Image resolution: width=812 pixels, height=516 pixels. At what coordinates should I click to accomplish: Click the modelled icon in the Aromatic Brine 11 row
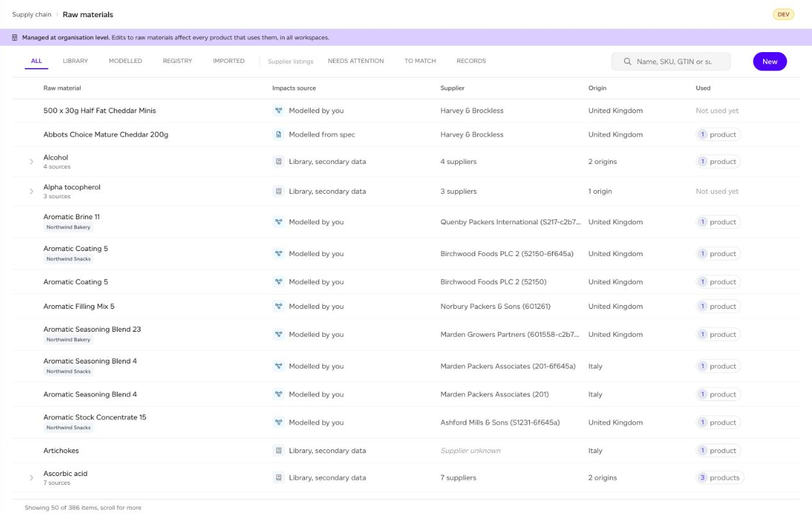(278, 222)
